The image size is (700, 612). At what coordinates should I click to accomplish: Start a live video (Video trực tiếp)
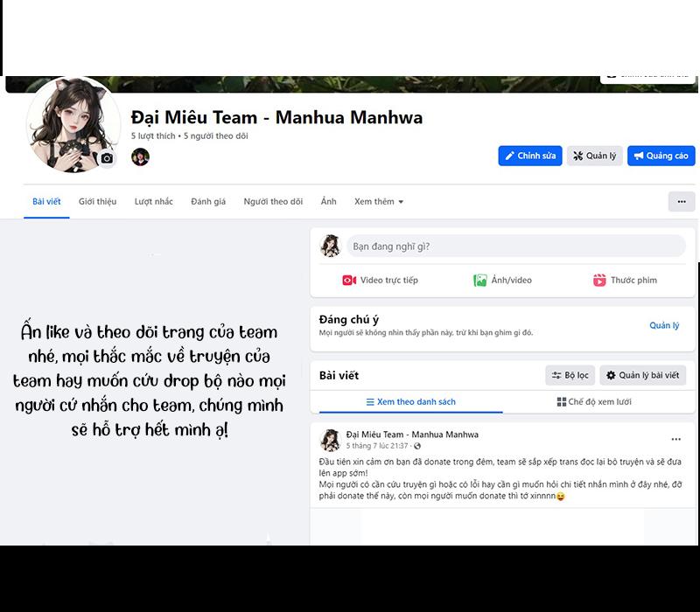point(380,281)
